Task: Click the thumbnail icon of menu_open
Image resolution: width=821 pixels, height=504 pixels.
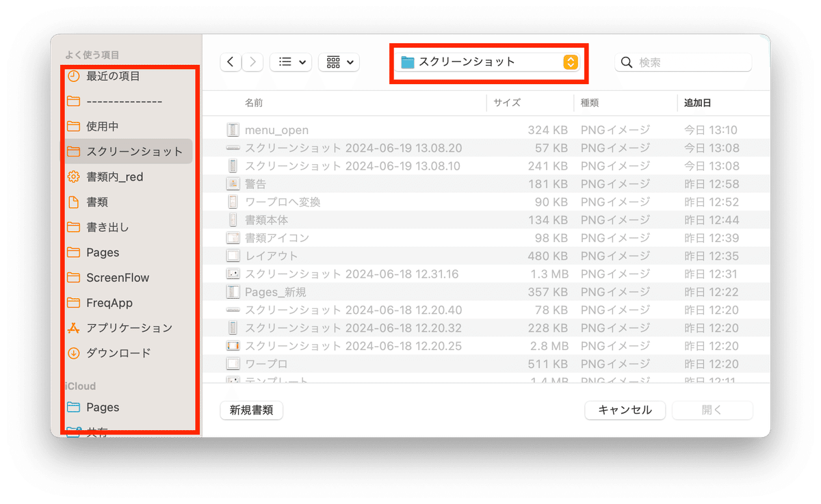Action: click(x=233, y=130)
